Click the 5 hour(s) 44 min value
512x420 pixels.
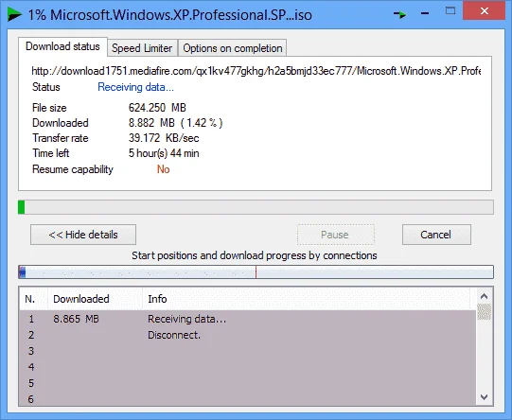click(x=164, y=153)
